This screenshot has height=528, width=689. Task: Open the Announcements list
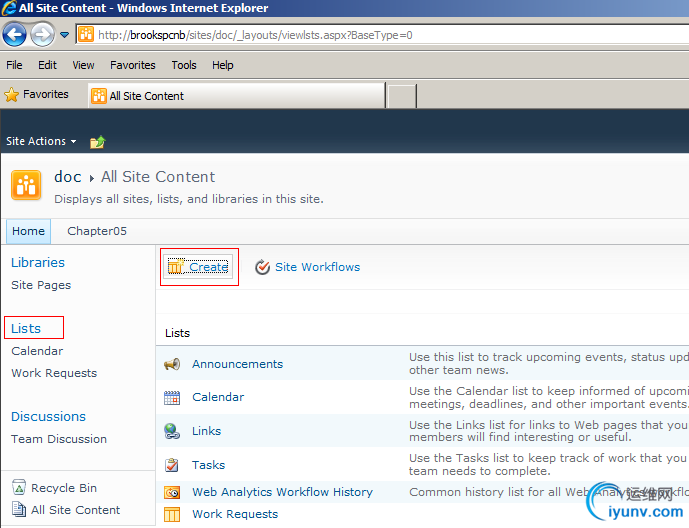[x=237, y=364]
